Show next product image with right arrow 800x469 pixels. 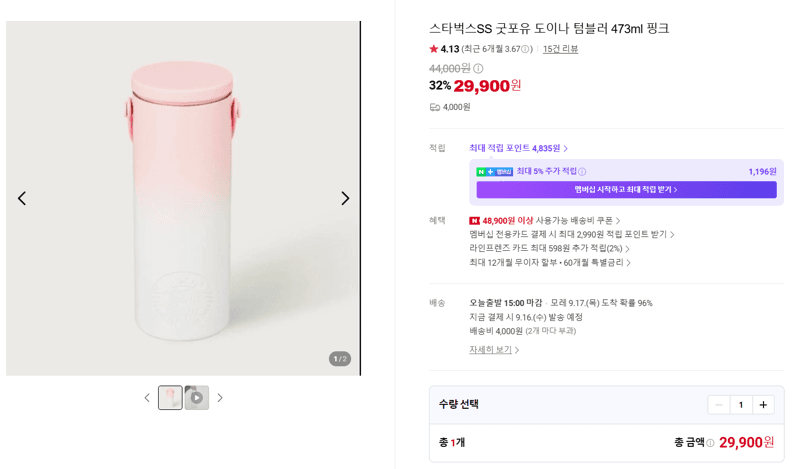pos(345,198)
